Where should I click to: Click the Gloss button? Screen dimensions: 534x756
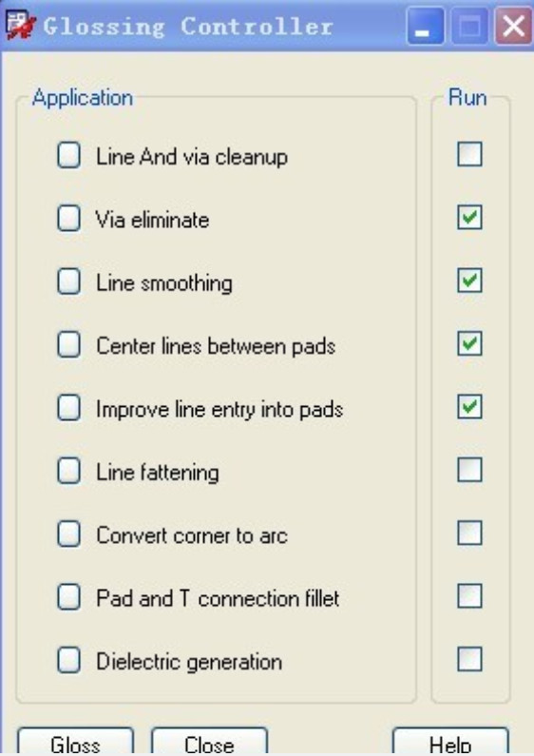[x=76, y=743]
